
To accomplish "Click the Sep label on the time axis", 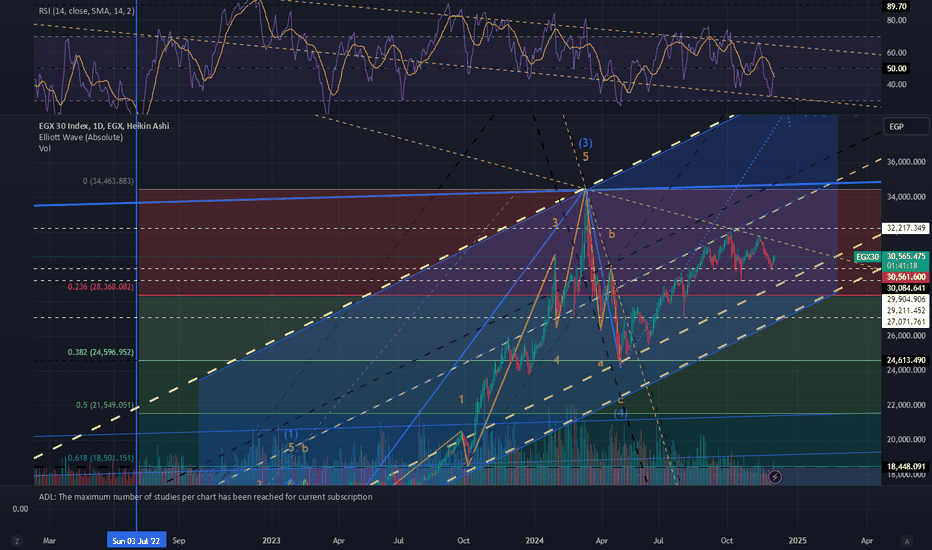I will pyautogui.click(x=178, y=541).
